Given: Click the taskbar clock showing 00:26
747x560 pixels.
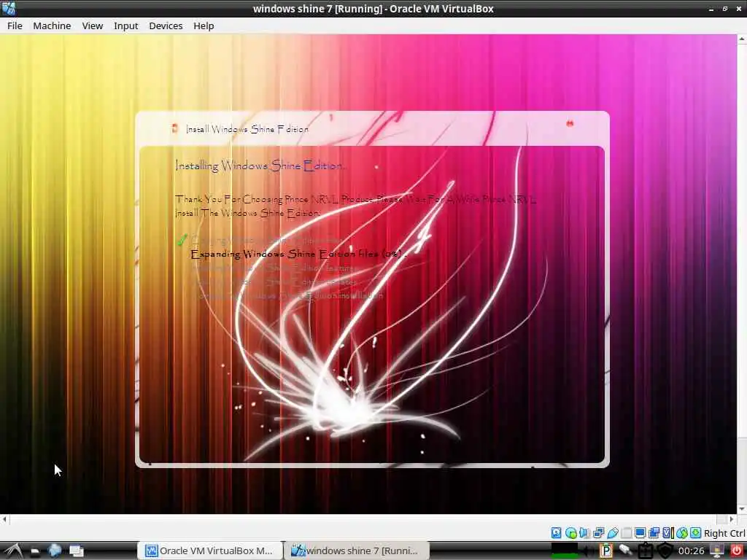Looking at the screenshot, I should coord(692,551).
